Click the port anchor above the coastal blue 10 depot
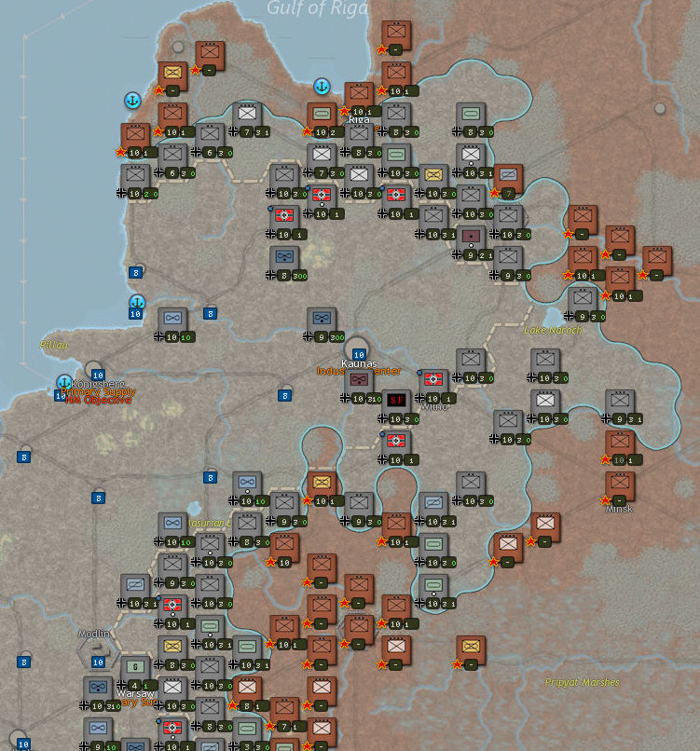The width and height of the screenshot is (700, 751). click(137, 302)
